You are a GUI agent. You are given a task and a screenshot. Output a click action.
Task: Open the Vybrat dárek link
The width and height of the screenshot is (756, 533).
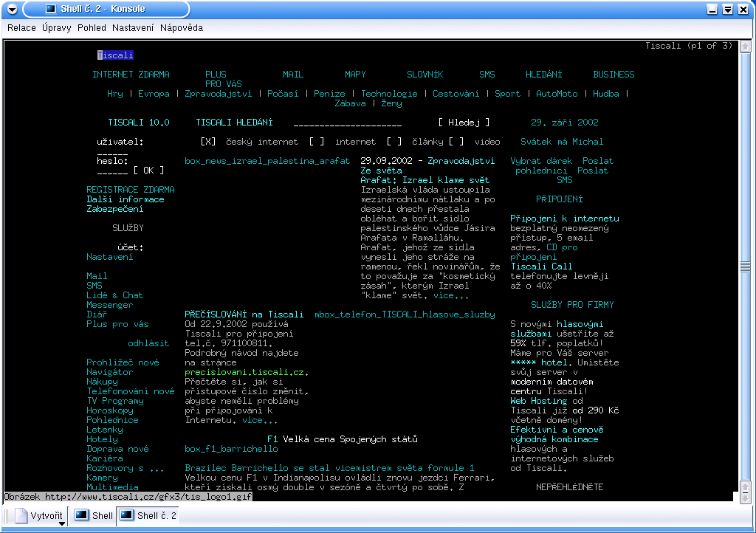pos(541,161)
